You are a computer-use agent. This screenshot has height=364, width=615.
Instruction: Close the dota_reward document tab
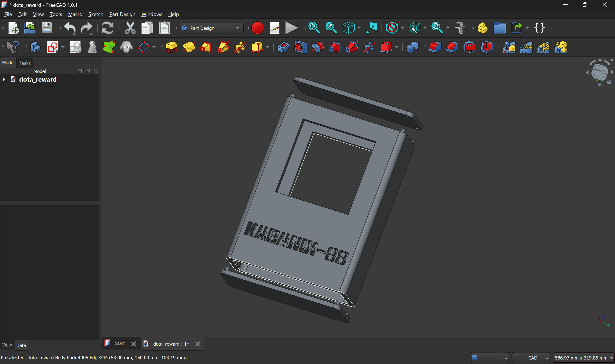coord(198,344)
